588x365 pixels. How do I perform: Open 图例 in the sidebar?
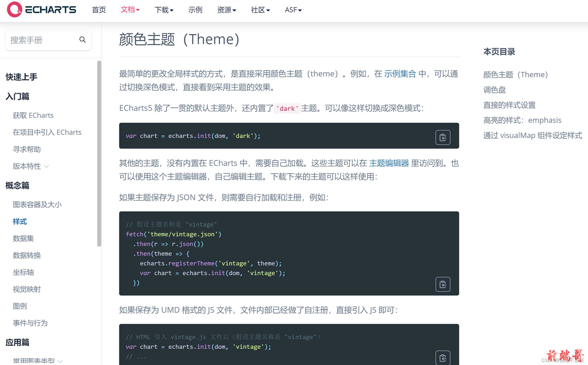point(20,306)
